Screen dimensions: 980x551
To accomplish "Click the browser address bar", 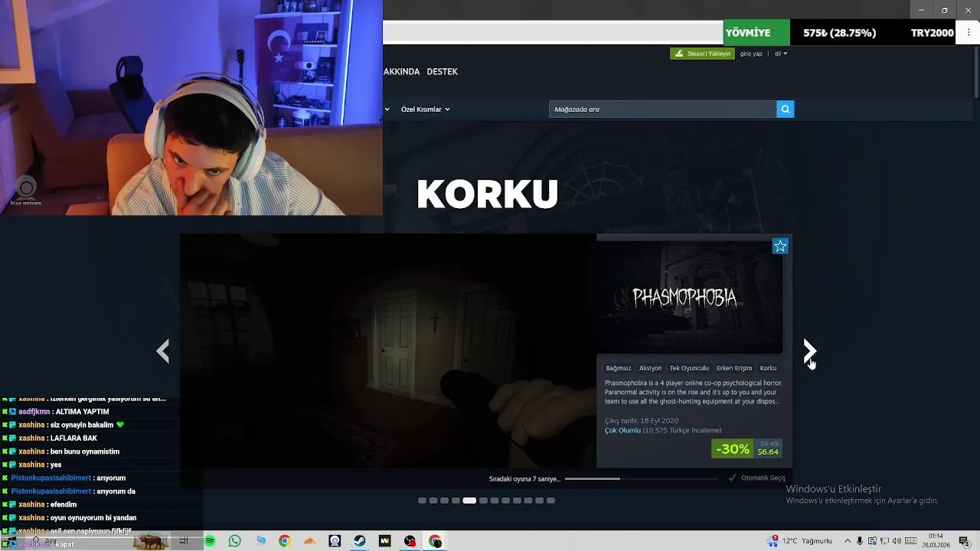I will pos(553,32).
